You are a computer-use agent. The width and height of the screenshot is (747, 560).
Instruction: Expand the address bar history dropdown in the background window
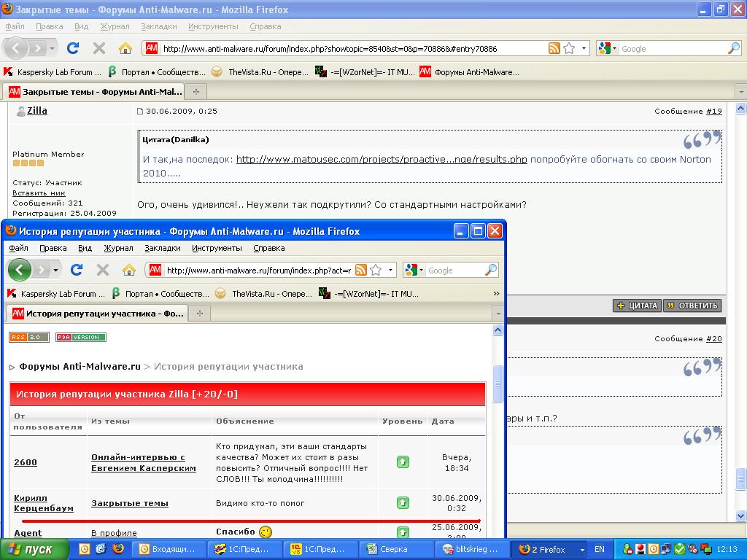(x=584, y=48)
